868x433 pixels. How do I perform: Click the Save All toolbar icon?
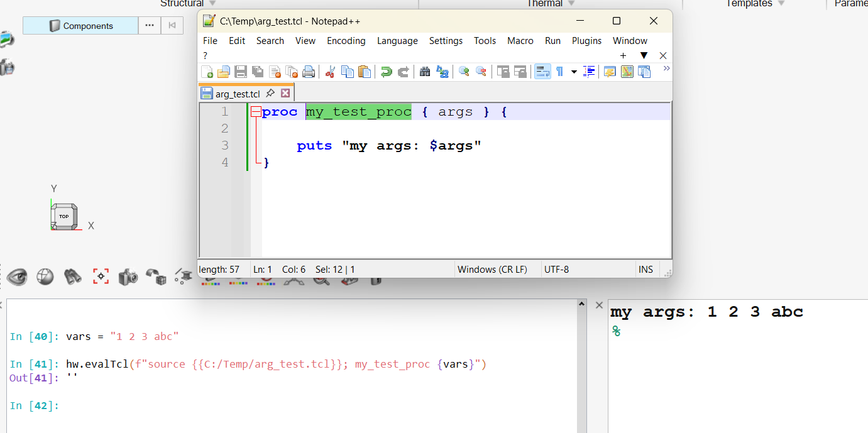click(x=257, y=72)
